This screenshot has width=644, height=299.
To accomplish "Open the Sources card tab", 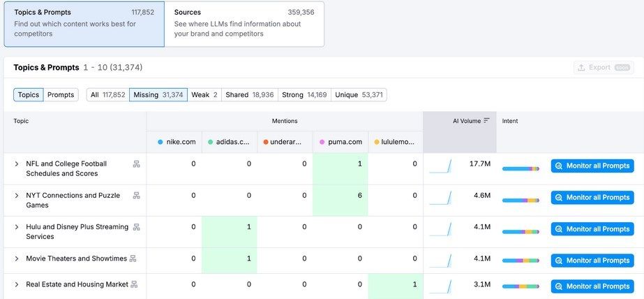I will (244, 24).
